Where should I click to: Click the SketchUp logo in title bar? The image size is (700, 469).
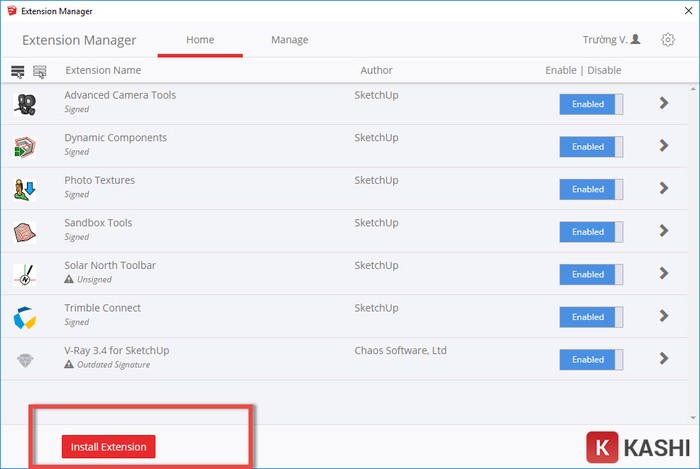[12, 11]
